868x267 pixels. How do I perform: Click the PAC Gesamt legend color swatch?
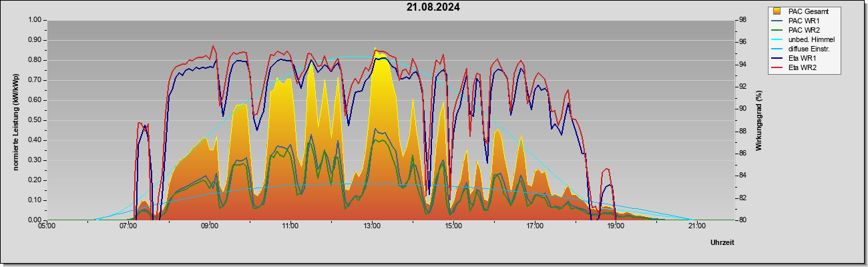[777, 11]
